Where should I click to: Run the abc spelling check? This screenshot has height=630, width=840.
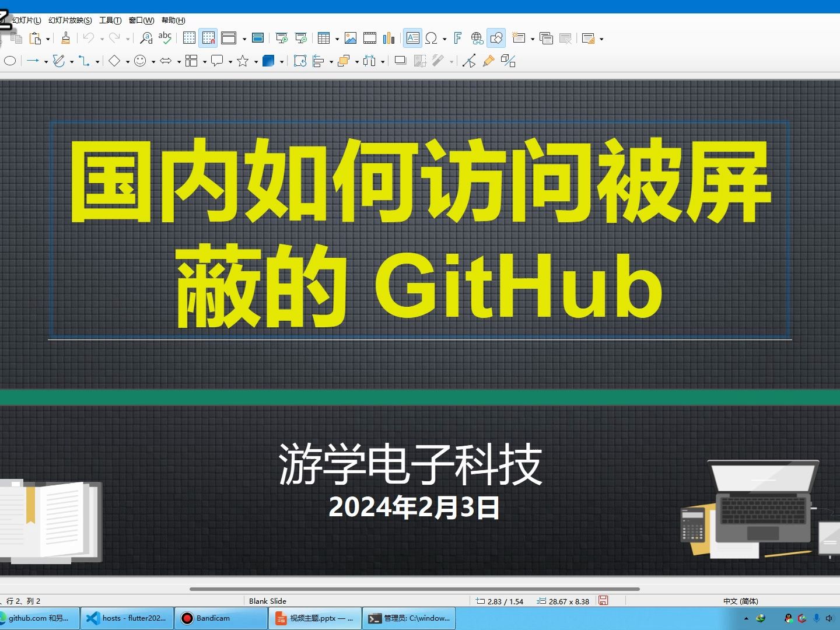(x=165, y=38)
